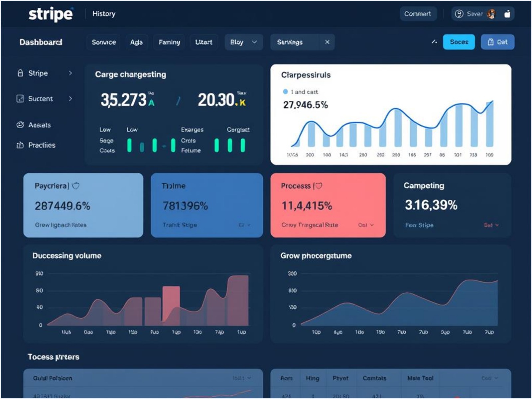Screen dimensions: 532x399
Task: Open the History menu item
Action: click(x=104, y=14)
